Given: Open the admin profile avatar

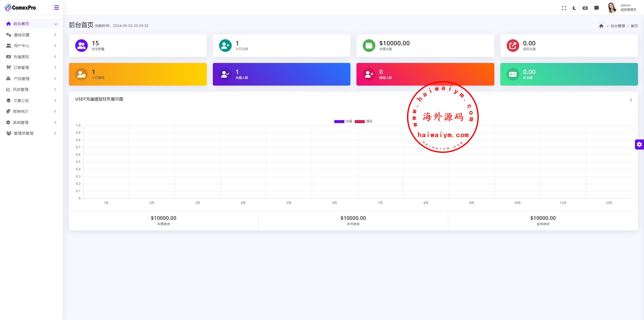Looking at the screenshot, I should point(612,8).
